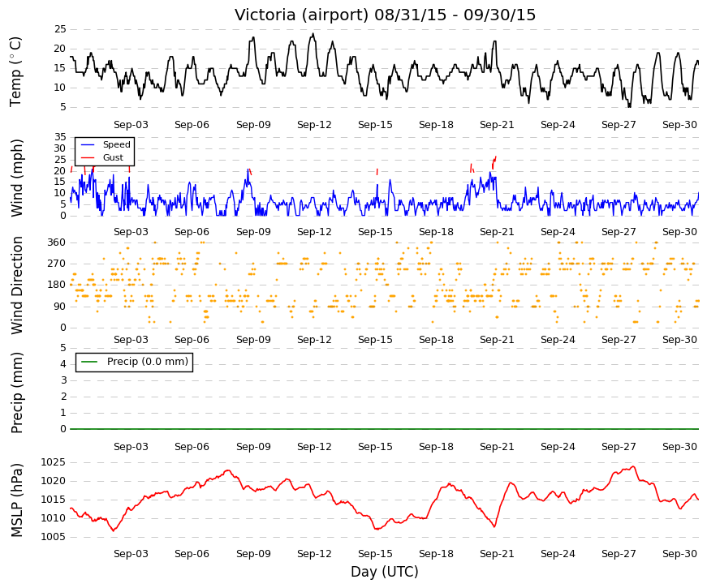Click the 360 tick on wind direction axis

57,242
